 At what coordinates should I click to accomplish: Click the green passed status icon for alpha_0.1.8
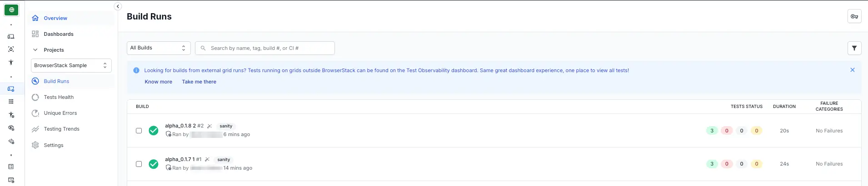pos(154,131)
